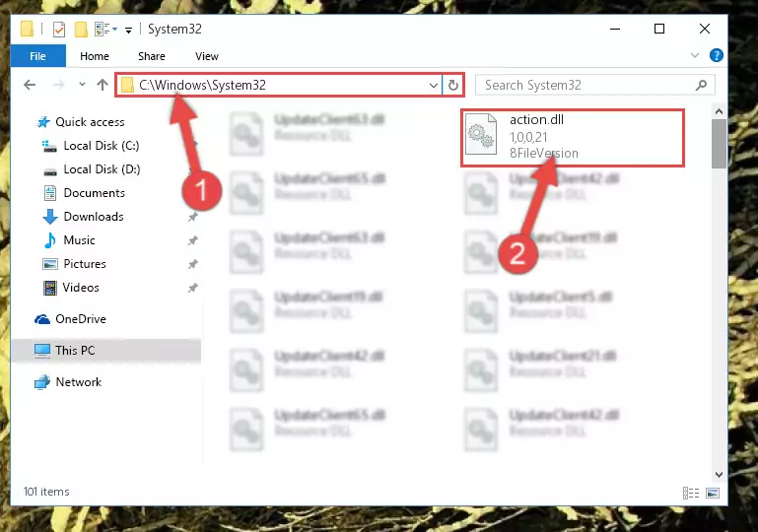Click the search magnifier icon

701,86
